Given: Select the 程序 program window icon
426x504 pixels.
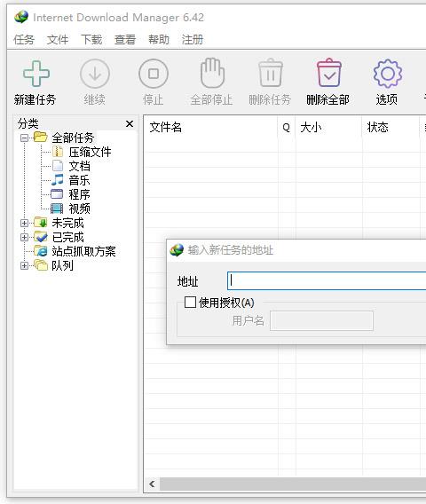Looking at the screenshot, I should [57, 193].
